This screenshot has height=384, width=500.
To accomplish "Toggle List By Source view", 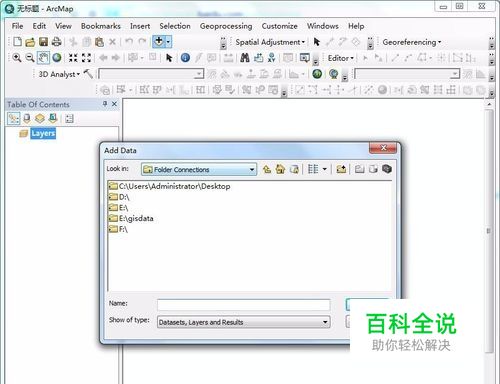I will [x=27, y=118].
